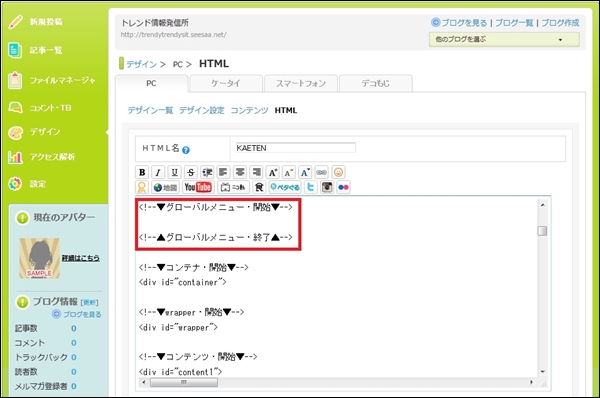
Task: Apply underline formatting from the toolbar
Action: tap(174, 172)
